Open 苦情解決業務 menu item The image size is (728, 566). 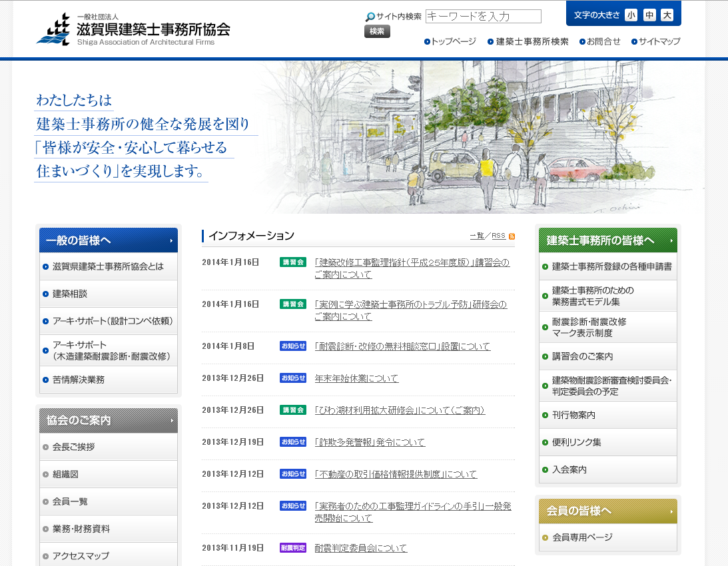pos(109,380)
